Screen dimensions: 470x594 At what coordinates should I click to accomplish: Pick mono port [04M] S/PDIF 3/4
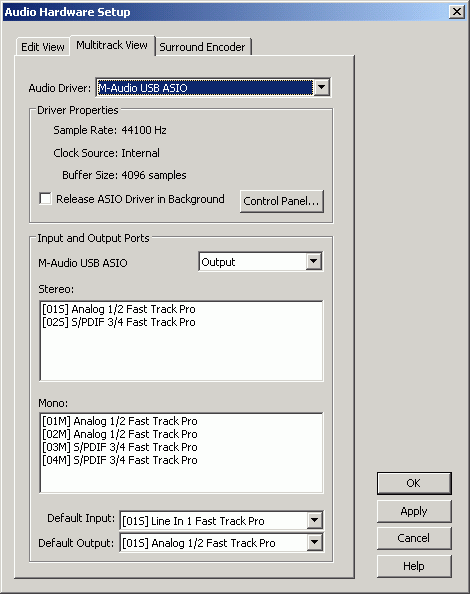[x=120, y=460]
